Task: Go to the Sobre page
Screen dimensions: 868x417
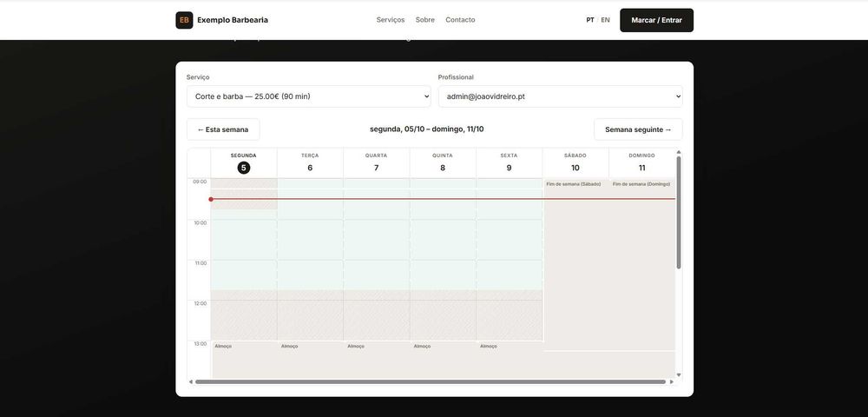Action: point(424,20)
